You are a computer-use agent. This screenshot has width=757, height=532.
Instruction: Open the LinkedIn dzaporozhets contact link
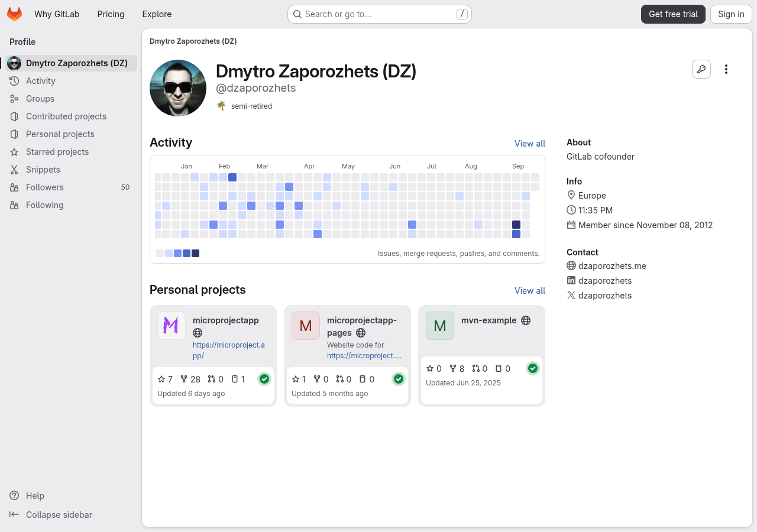click(x=605, y=281)
